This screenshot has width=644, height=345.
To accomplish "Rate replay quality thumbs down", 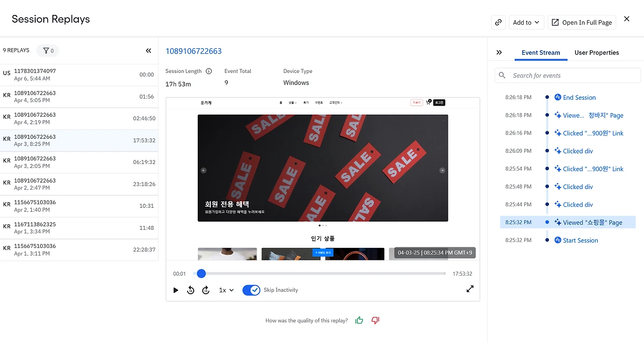I will coord(375,320).
